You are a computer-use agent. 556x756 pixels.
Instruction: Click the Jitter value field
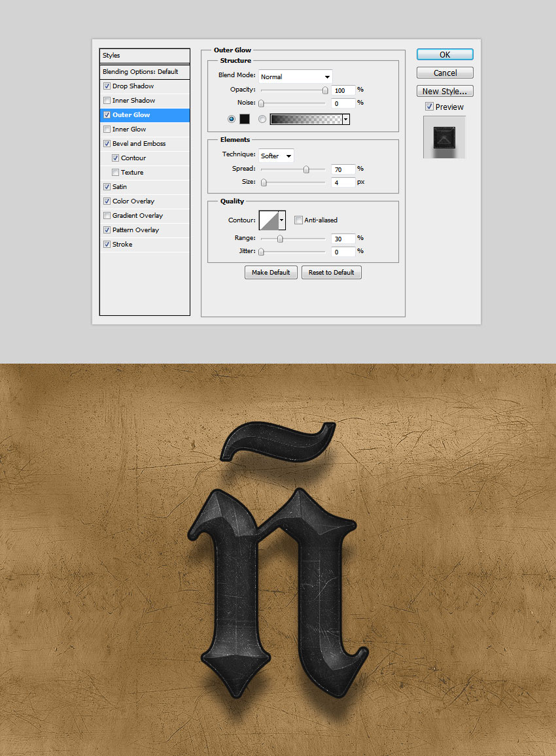pos(343,252)
